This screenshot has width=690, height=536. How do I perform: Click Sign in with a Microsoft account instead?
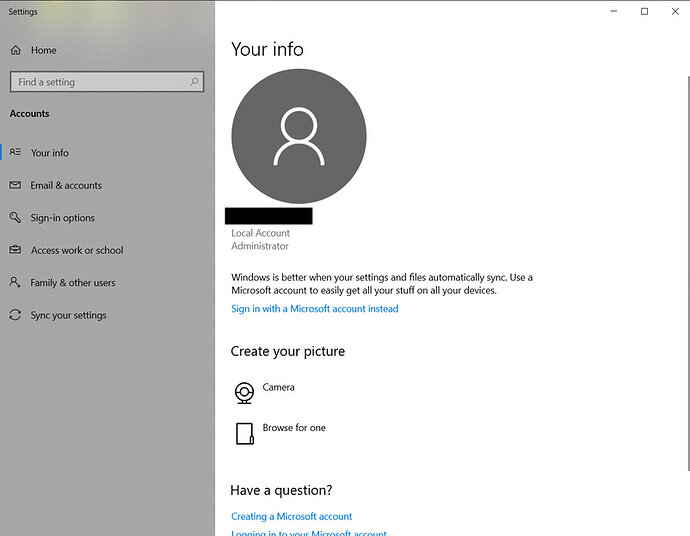[x=315, y=308]
